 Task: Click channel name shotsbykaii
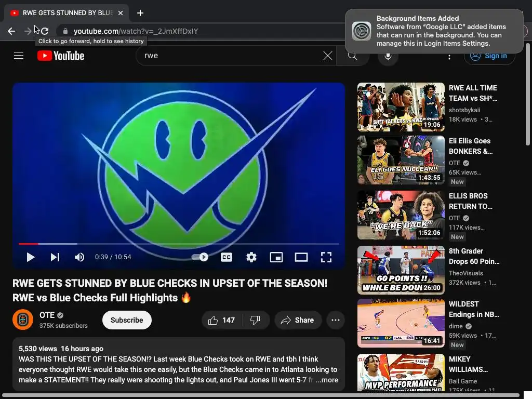point(464,110)
